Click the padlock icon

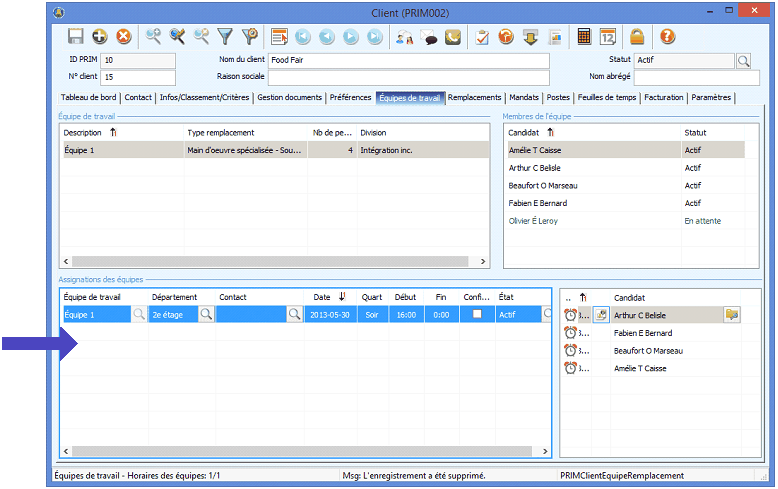[x=636, y=37]
